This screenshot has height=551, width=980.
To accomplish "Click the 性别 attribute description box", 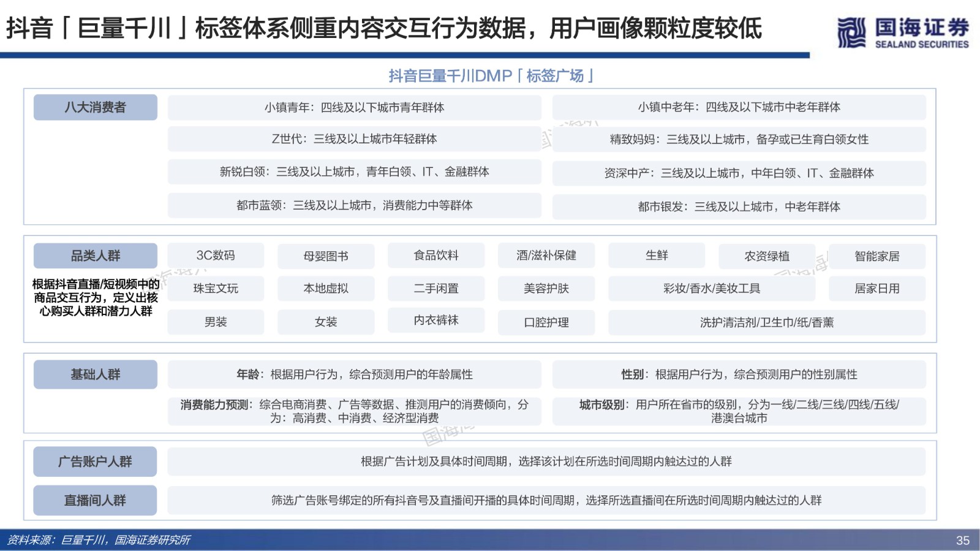I will pyautogui.click(x=739, y=374).
